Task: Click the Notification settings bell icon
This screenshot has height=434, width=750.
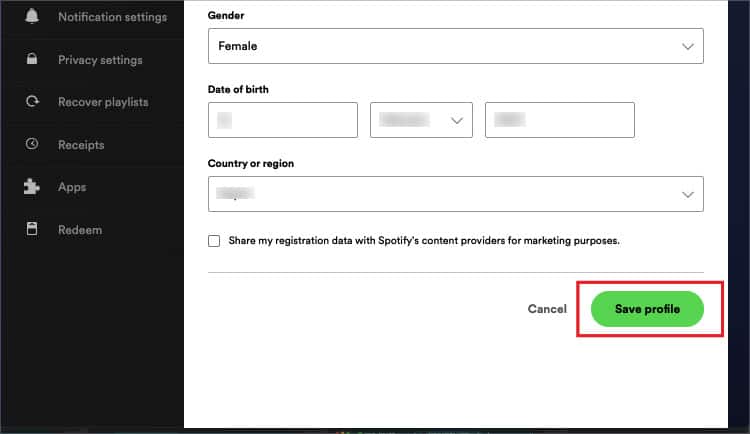Action: pos(32,16)
